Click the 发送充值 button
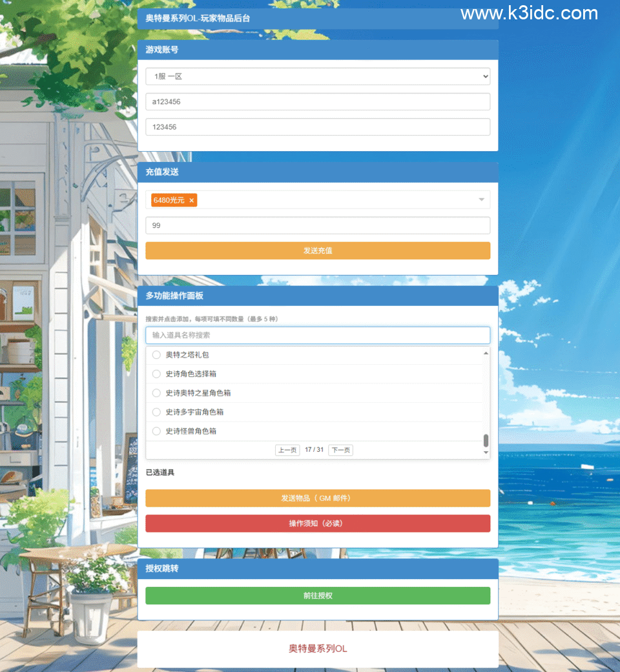Image resolution: width=620 pixels, height=672 pixels. click(x=318, y=250)
